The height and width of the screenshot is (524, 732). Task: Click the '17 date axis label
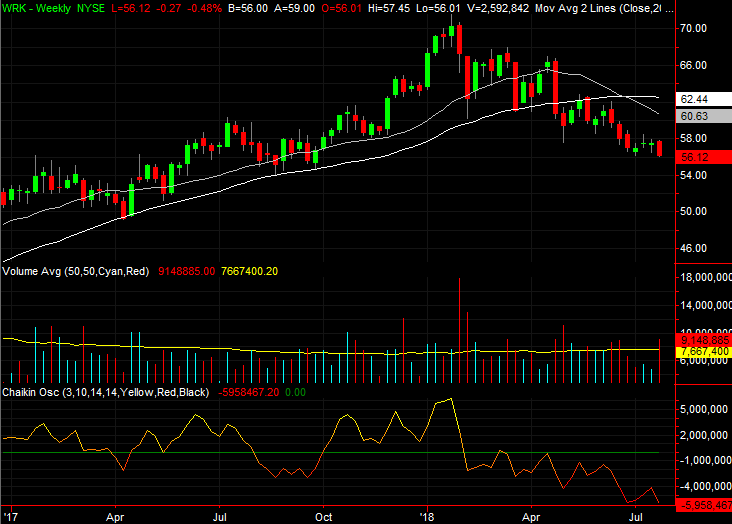[10, 517]
